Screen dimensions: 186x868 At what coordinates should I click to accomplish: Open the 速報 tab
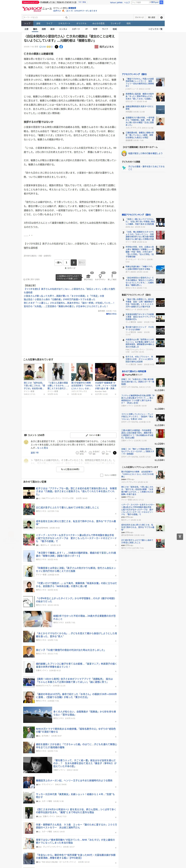click(38, 24)
